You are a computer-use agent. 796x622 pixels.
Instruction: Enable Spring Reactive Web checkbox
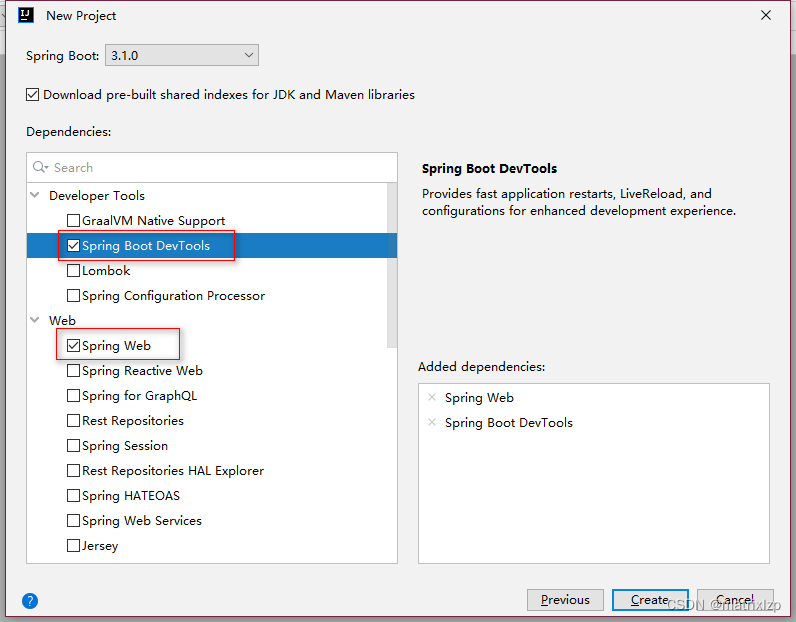[x=73, y=371]
